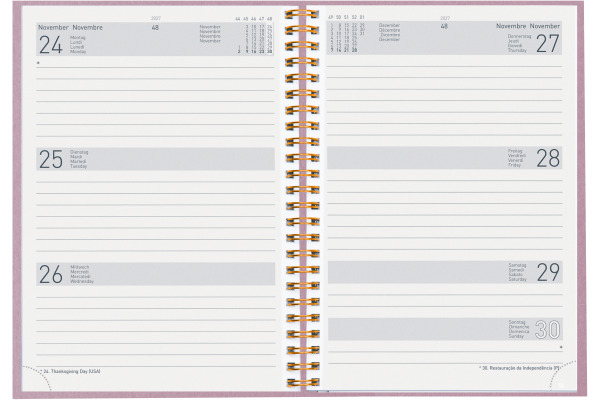This screenshot has width=600, height=400.
Task: Click the perforated tear-off corner bottom right
Action: click(562, 375)
